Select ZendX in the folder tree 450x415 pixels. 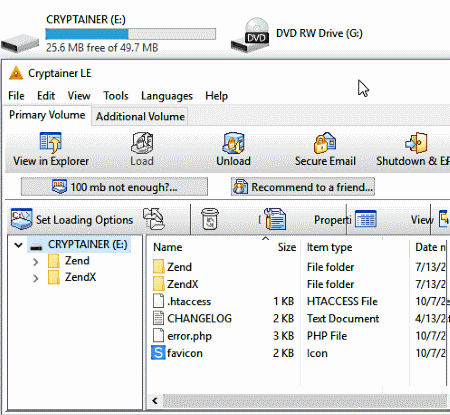pyautogui.click(x=80, y=277)
